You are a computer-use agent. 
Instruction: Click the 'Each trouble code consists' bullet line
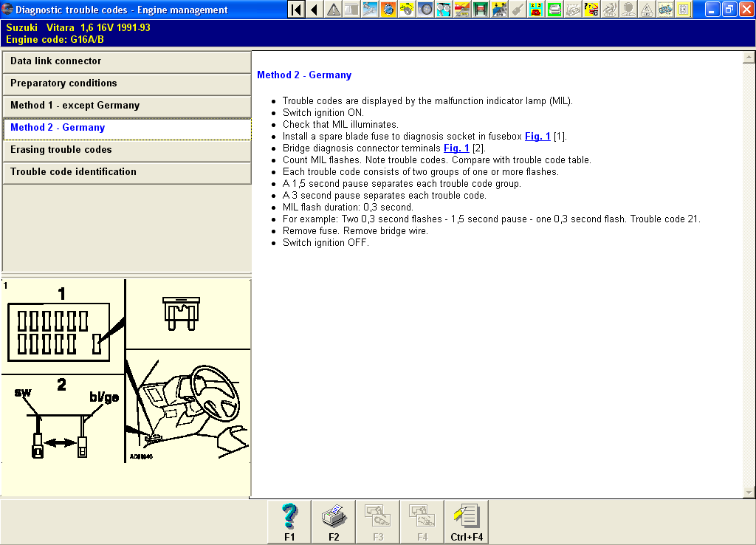(420, 172)
